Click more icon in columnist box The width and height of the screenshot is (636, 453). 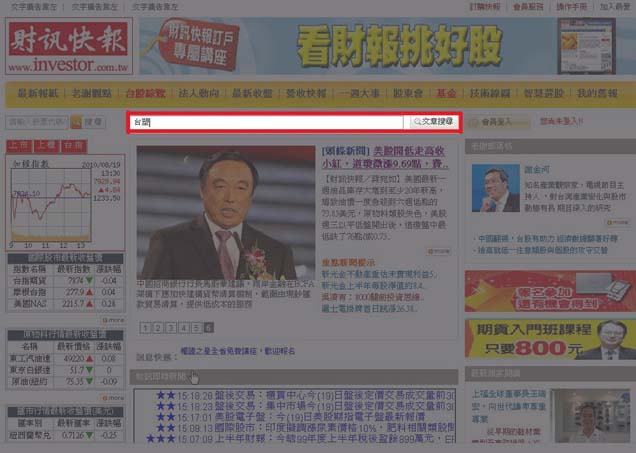pyautogui.click(x=618, y=222)
